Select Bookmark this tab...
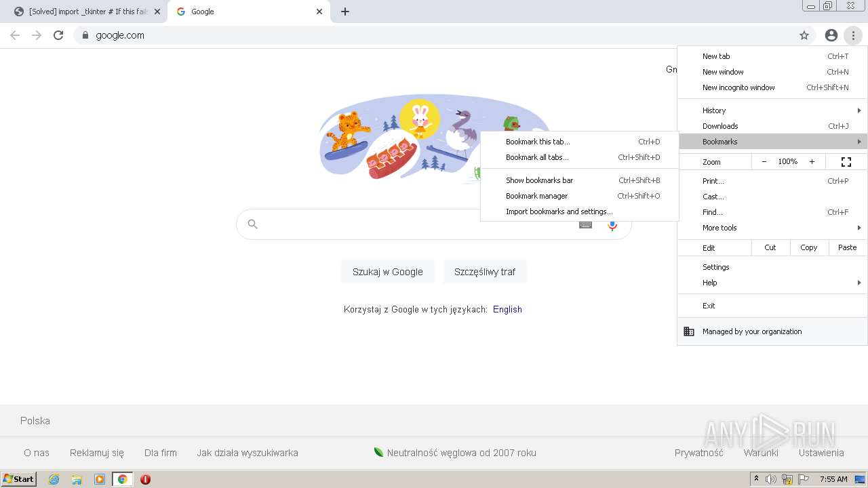Viewport: 868px width, 488px height. (x=579, y=142)
